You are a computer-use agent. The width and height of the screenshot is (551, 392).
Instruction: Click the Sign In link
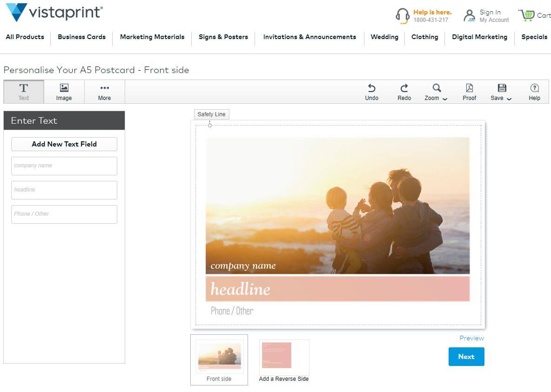tap(490, 12)
